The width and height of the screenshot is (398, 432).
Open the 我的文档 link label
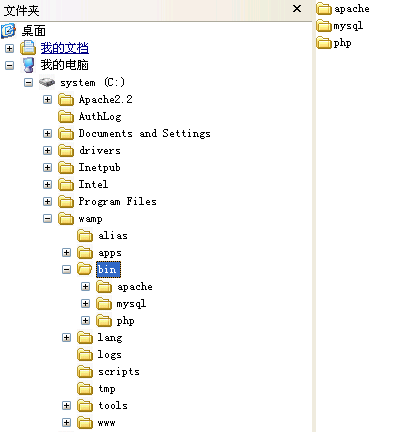pyautogui.click(x=65, y=48)
